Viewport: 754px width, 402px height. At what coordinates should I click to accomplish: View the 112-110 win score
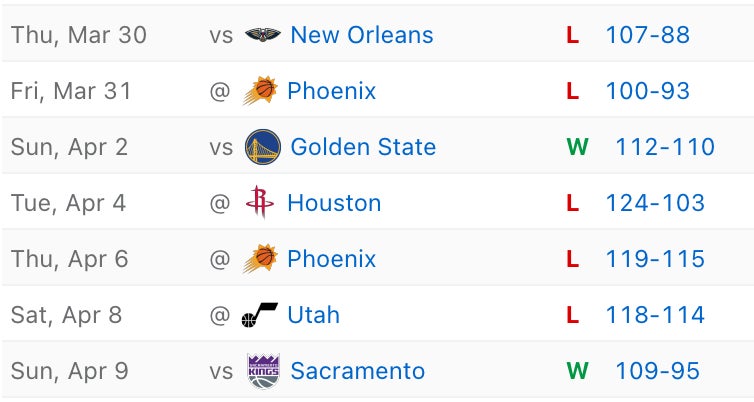[665, 148]
